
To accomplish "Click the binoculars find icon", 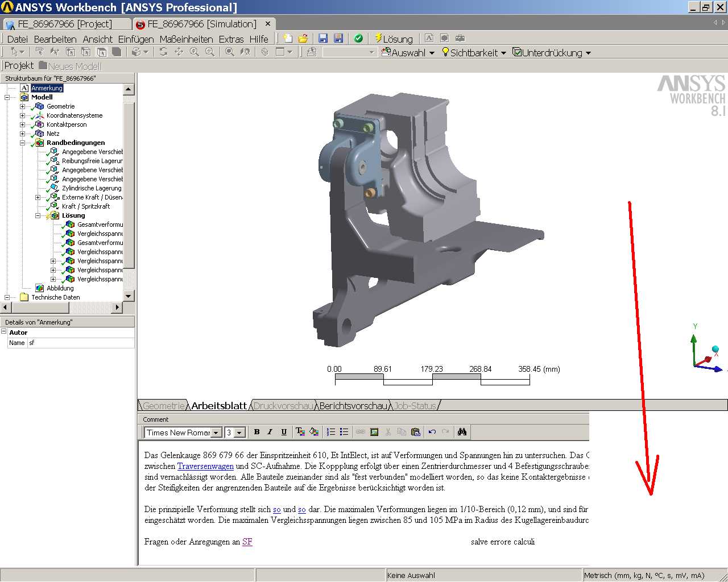I will tap(462, 432).
